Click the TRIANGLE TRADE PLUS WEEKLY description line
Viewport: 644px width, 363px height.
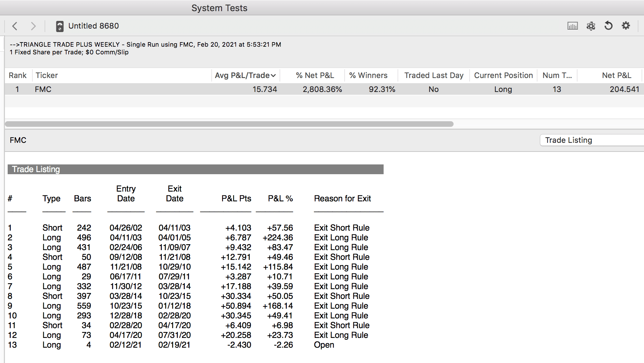(x=146, y=45)
